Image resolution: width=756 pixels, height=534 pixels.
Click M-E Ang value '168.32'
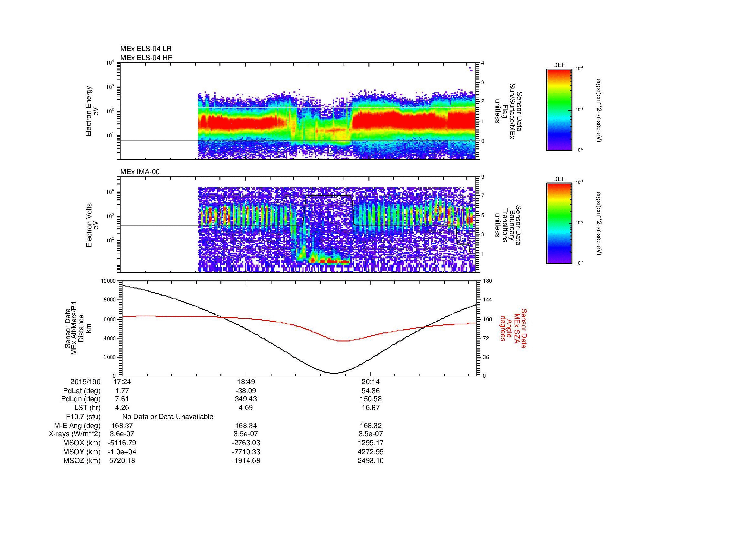(x=371, y=426)
